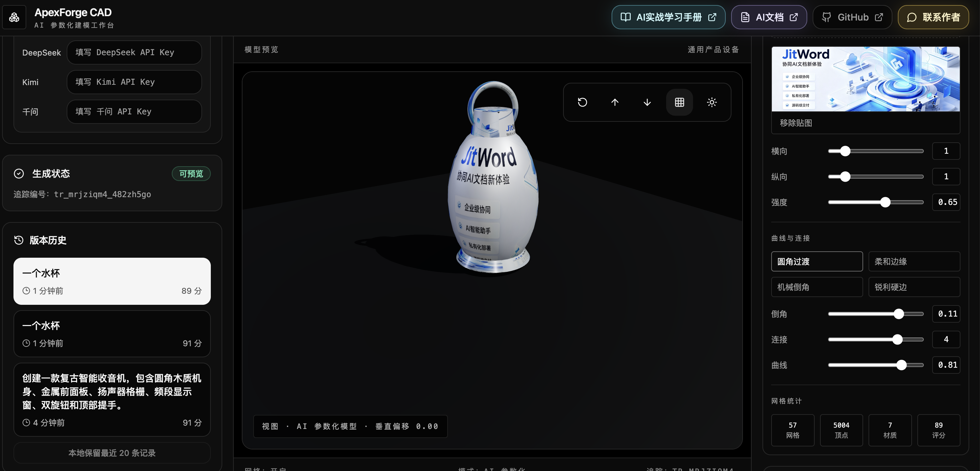This screenshot has height=471, width=980.
Task: Click the document icon beside AI文档
Action: point(745,17)
